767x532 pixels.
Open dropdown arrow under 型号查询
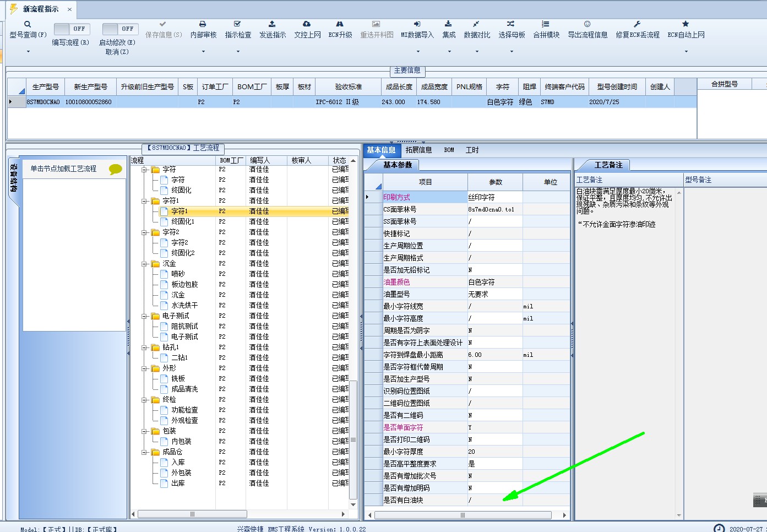coord(28,52)
